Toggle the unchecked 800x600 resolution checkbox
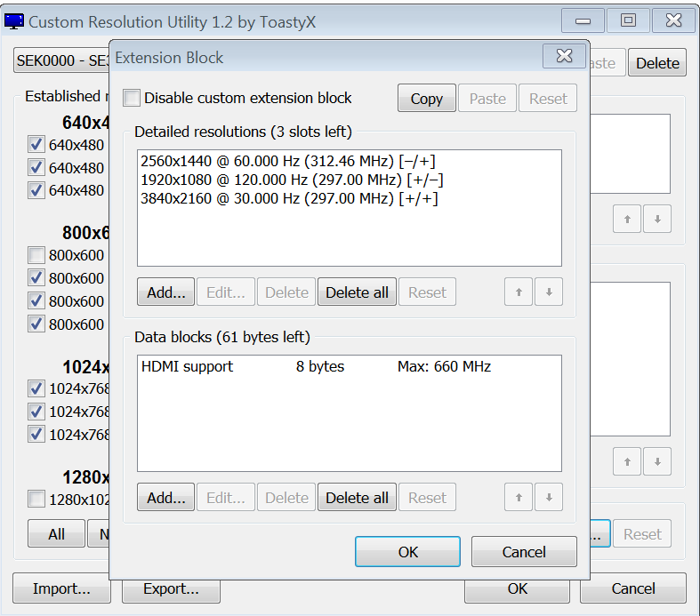Screen dimensions: 700x616 pyautogui.click(x=36, y=255)
